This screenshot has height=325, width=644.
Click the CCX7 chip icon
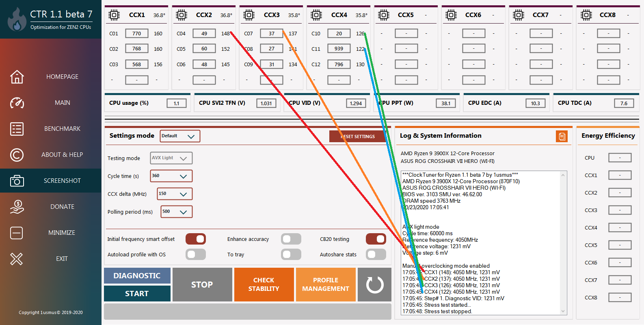click(x=519, y=15)
